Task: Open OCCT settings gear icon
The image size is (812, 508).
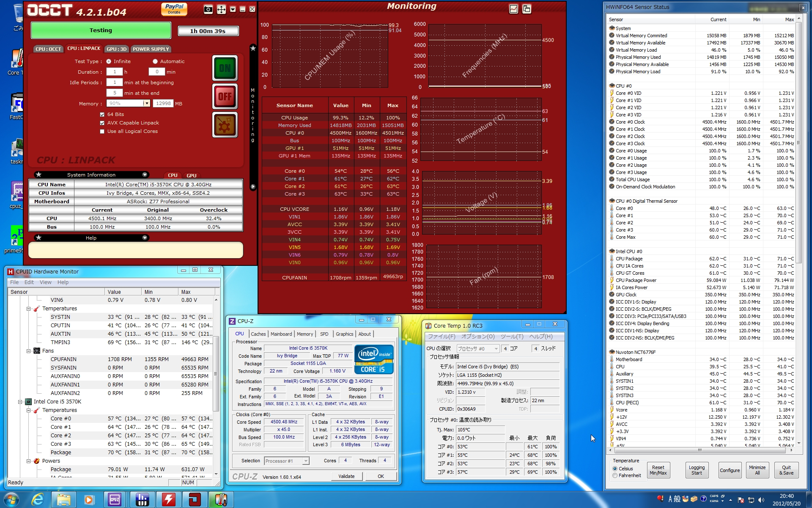Action: coord(225,125)
